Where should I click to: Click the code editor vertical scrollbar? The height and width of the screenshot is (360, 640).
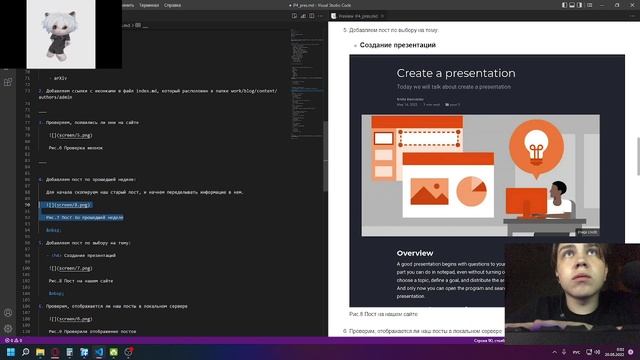(325, 156)
